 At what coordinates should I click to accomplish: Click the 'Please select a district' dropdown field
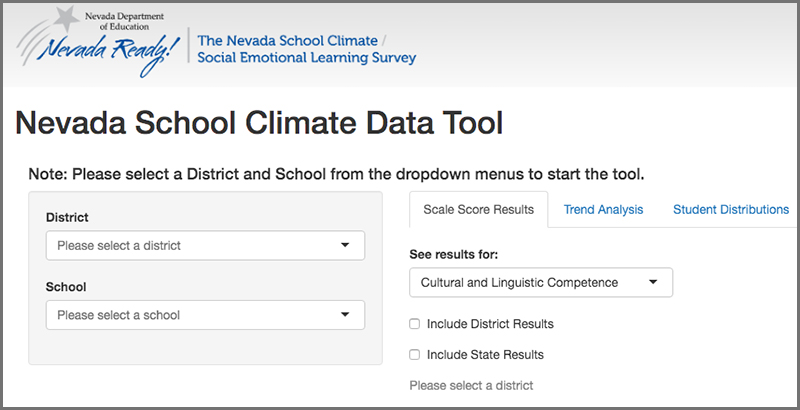[205, 245]
